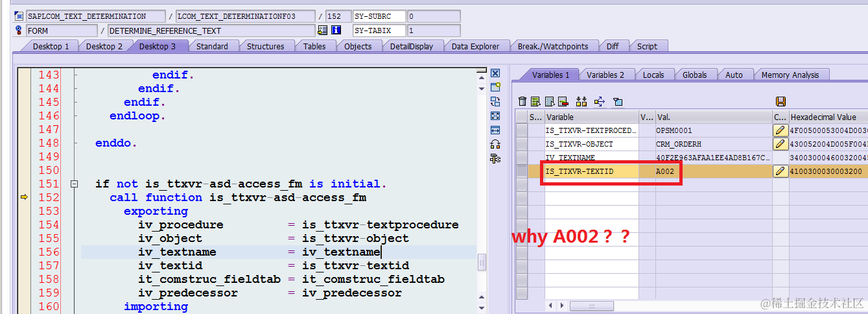Click the full screen tool icon
The height and width of the screenshot is (314, 868).
click(x=495, y=115)
